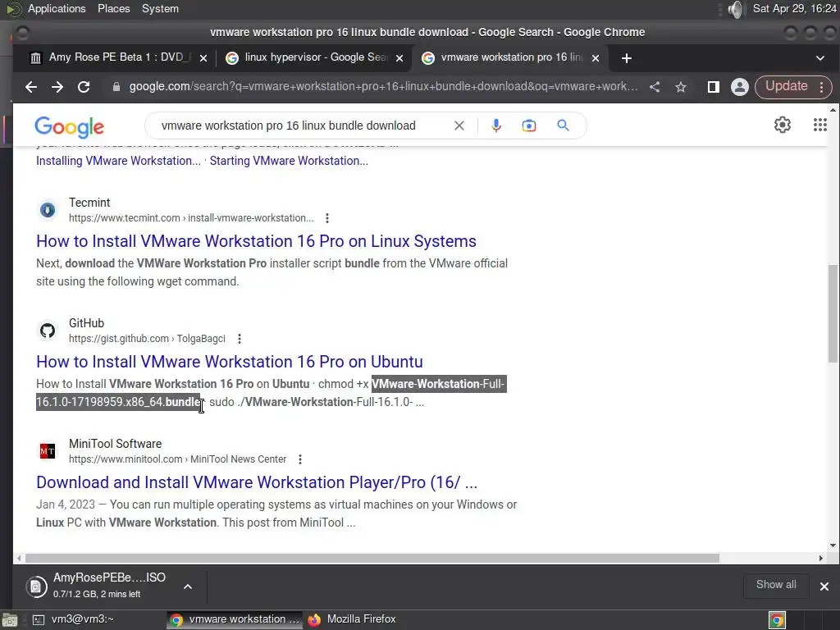This screenshot has width=840, height=630.
Task: Click the show desktop icon in taskbar
Action: pos(10,620)
